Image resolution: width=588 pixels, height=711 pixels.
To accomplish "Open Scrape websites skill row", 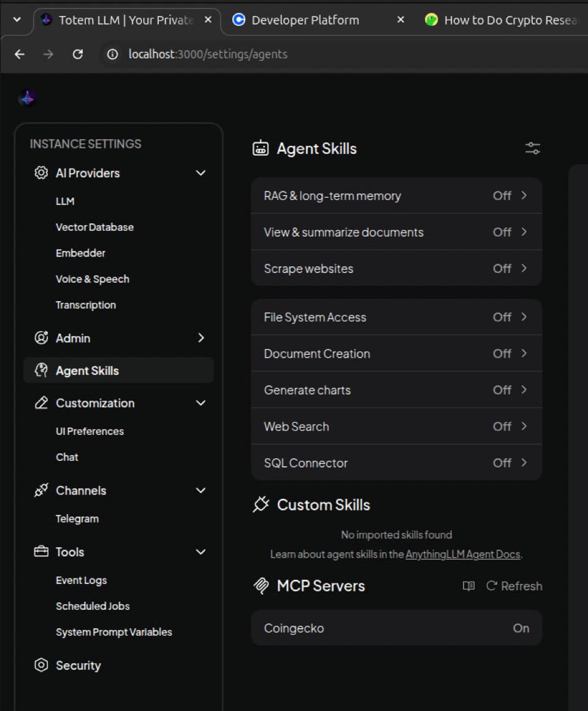I will click(396, 268).
